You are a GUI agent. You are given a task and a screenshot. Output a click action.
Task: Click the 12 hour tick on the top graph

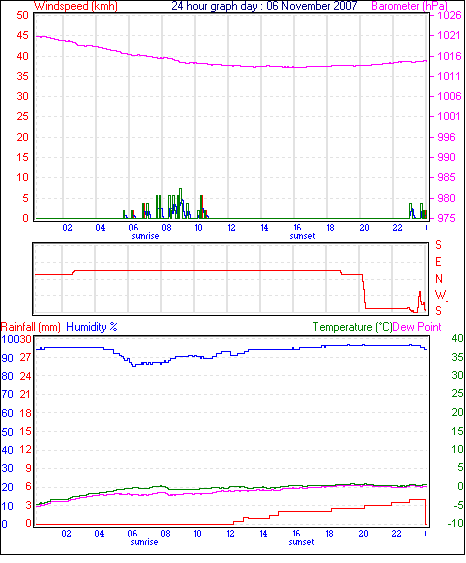[231, 228]
